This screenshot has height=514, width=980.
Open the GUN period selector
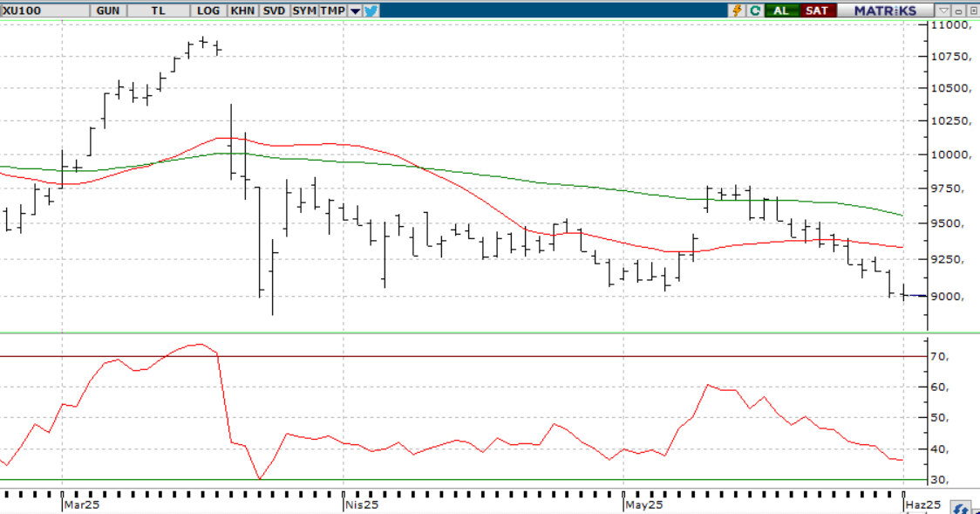tap(108, 10)
